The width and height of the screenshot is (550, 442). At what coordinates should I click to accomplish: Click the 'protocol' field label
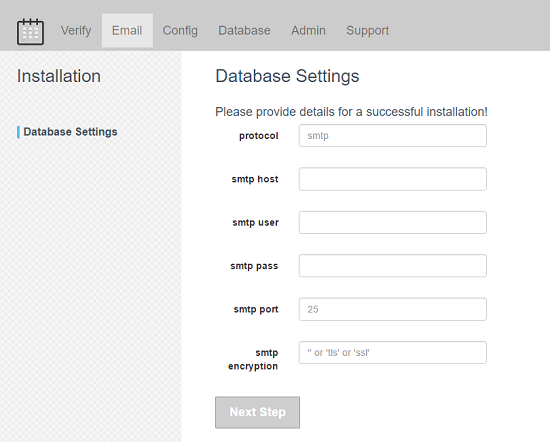259,136
